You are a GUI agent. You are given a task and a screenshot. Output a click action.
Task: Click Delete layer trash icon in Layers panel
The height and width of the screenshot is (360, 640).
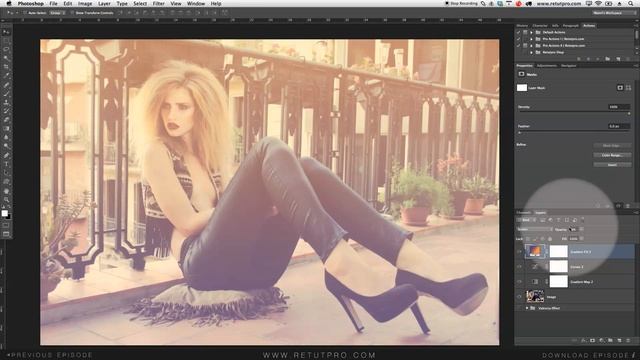(628, 340)
